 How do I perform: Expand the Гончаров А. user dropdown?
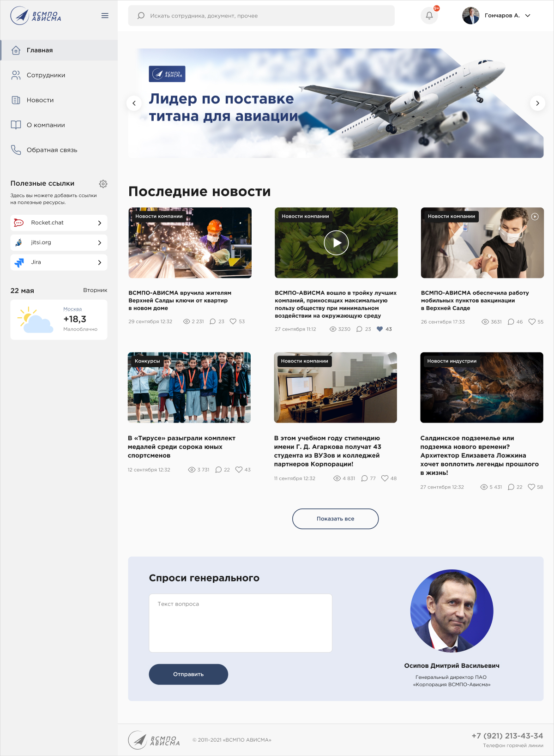tap(528, 16)
